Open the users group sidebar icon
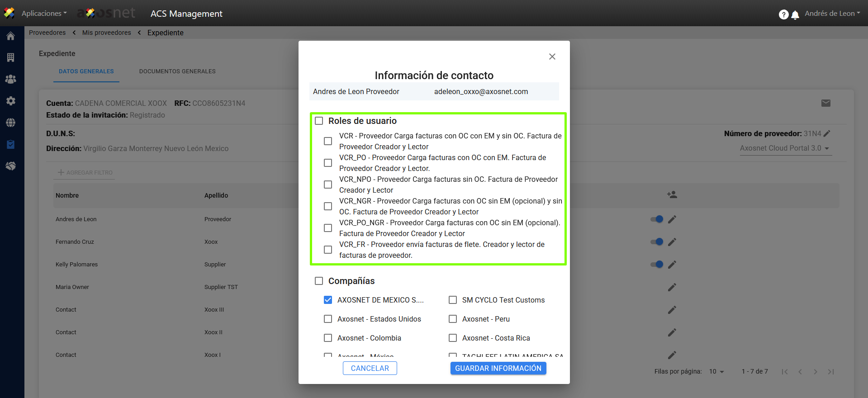 pos(11,79)
